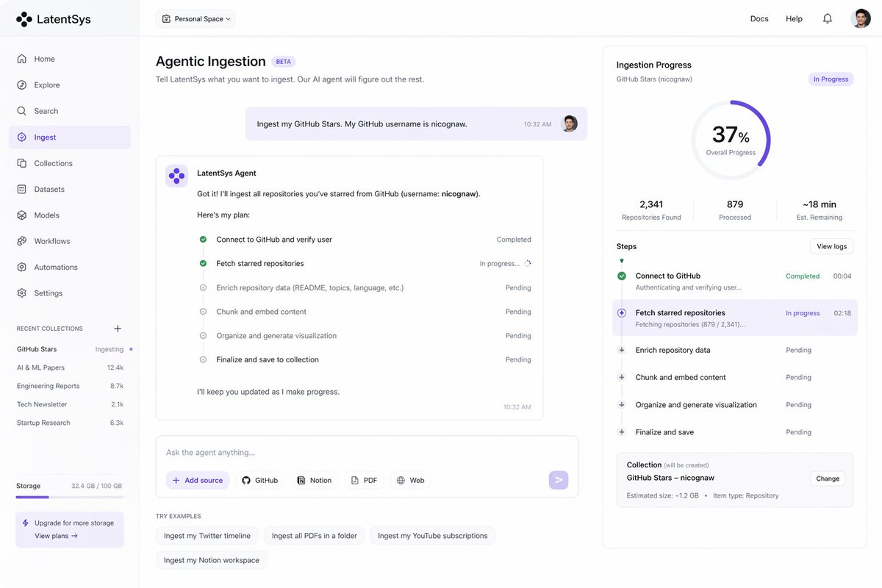The height and width of the screenshot is (588, 882).
Task: Select the Notion source chip
Action: click(315, 480)
